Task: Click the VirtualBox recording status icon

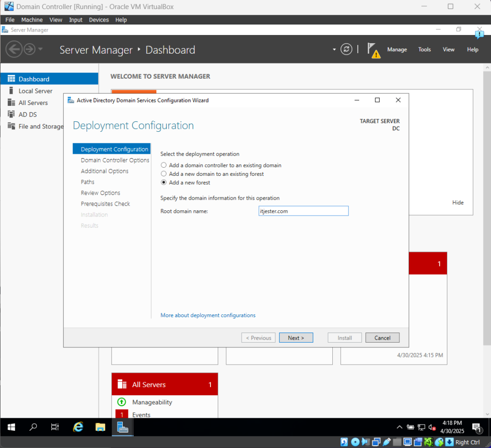Action: tap(418, 442)
